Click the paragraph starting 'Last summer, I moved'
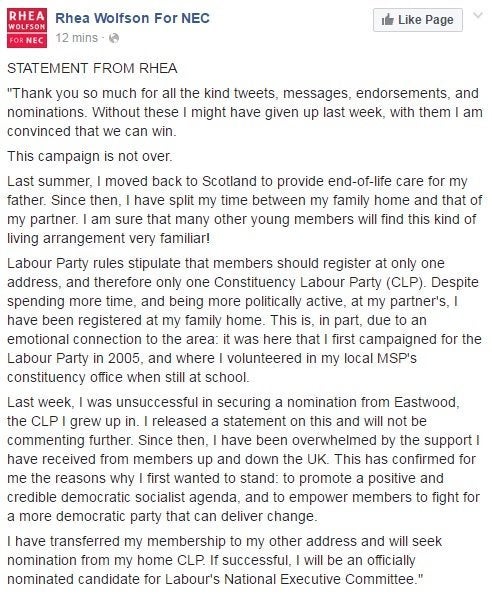Image resolution: width=492 pixels, height=598 pixels. coord(244,210)
